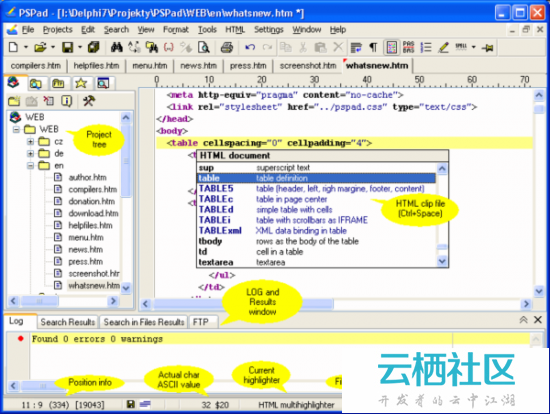
Task: Select download.htm in project tree
Action: (x=93, y=213)
